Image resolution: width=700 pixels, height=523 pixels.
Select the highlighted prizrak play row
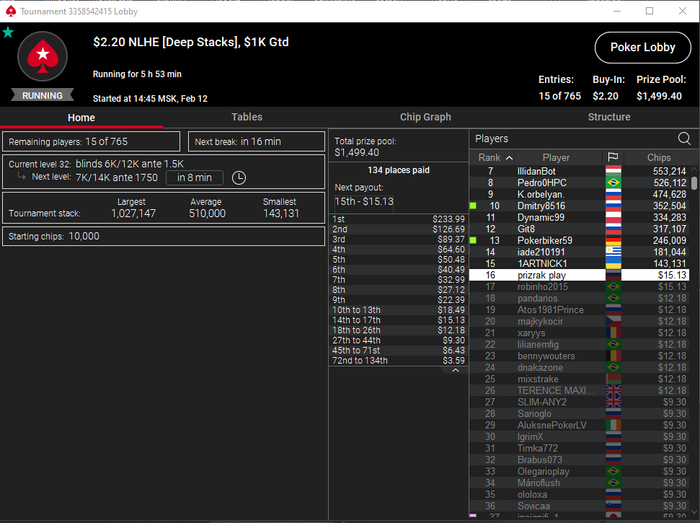click(579, 275)
